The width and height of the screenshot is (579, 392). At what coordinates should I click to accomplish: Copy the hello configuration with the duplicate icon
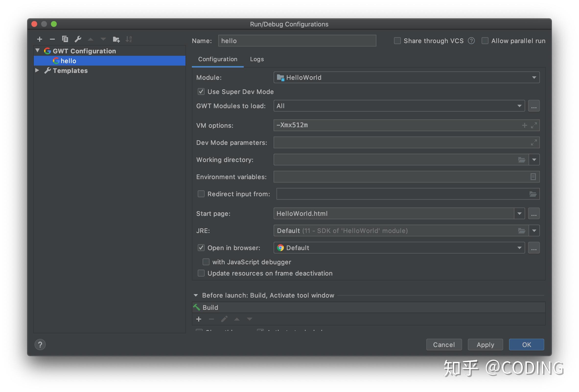(x=65, y=39)
